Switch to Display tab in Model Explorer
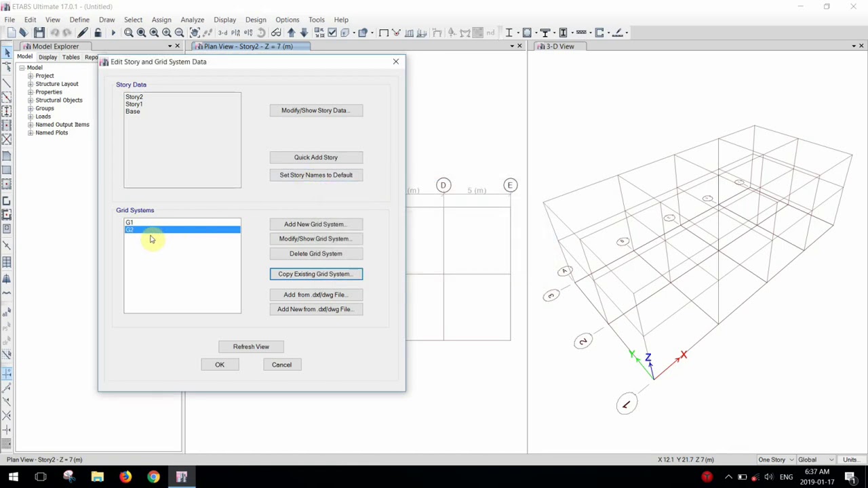Image resolution: width=868 pixels, height=488 pixels. tap(47, 58)
